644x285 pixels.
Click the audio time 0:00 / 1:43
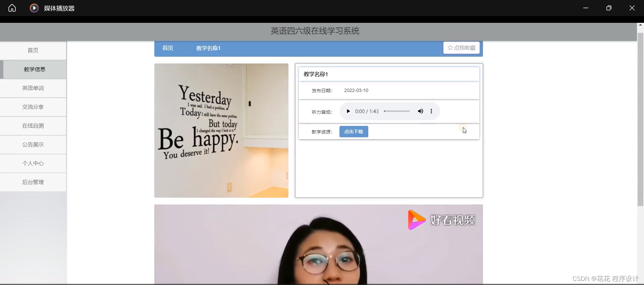[x=367, y=111]
